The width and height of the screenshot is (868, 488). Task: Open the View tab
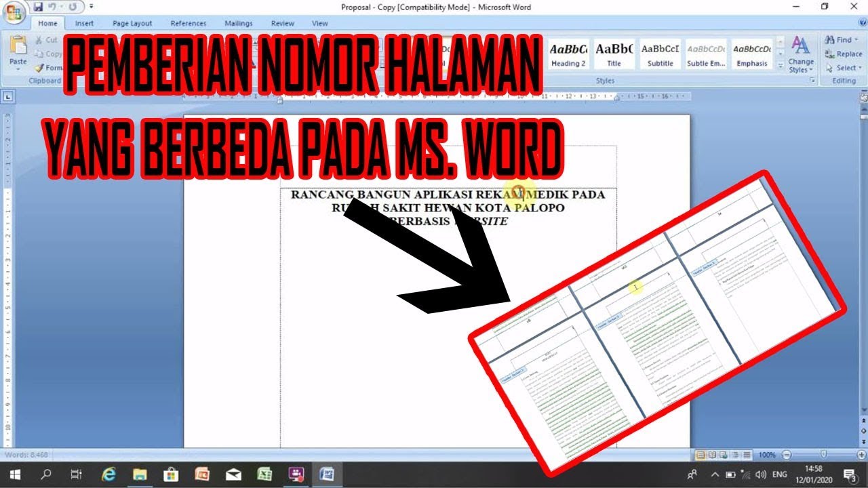tap(320, 23)
